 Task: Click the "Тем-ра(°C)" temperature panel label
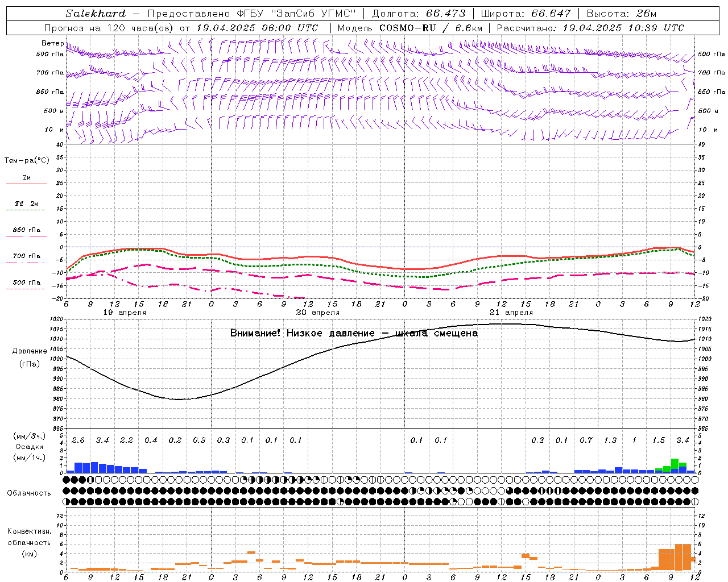pyautogui.click(x=27, y=161)
